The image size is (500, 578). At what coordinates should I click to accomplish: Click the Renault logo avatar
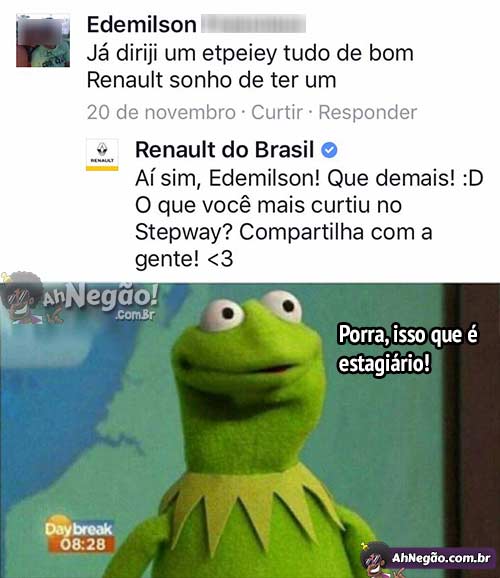point(102,155)
